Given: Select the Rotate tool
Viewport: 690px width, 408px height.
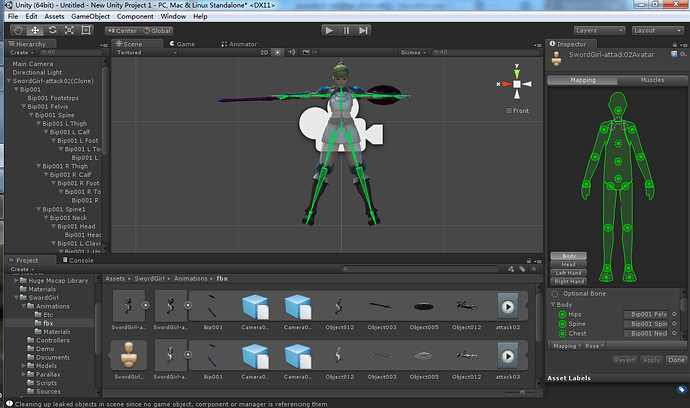Looking at the screenshot, I should coord(54,30).
